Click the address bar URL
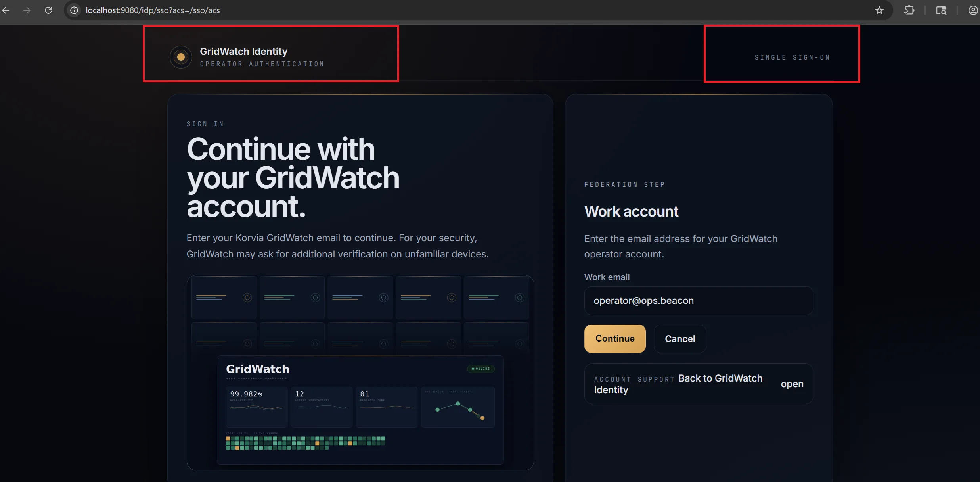 click(x=153, y=10)
